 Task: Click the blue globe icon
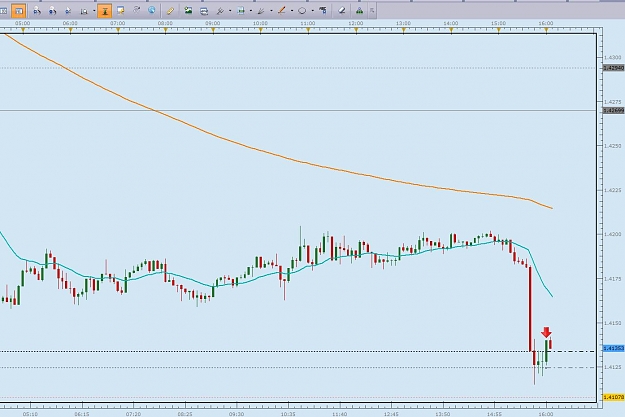(x=152, y=11)
